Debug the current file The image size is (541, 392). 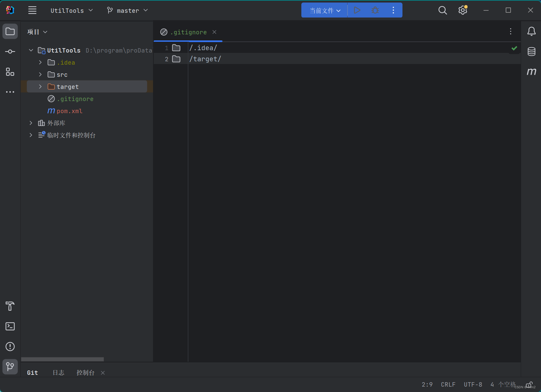coord(375,10)
